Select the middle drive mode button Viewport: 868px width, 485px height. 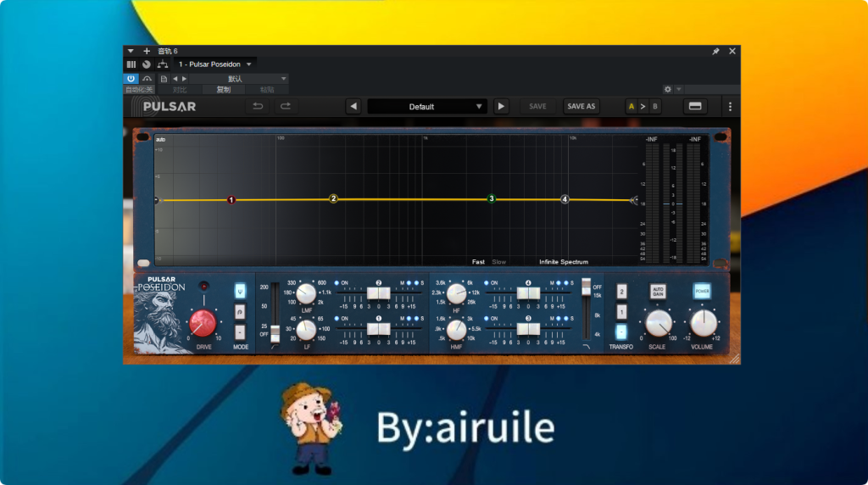240,312
